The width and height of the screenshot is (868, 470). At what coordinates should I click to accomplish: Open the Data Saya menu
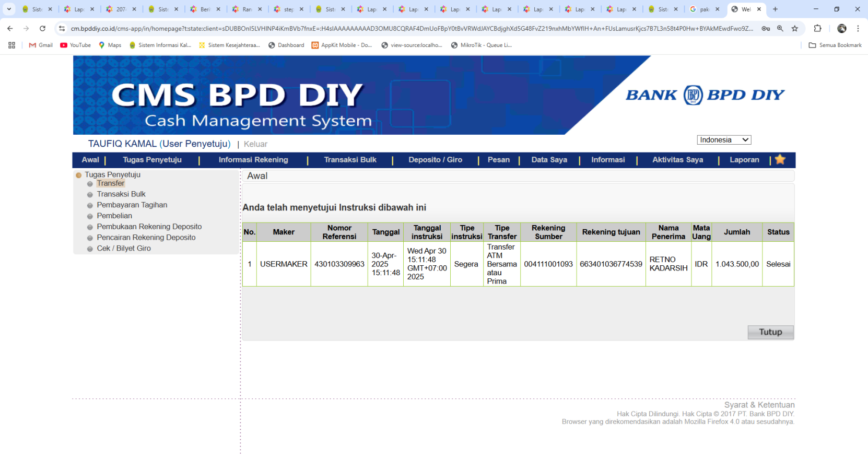[549, 160]
